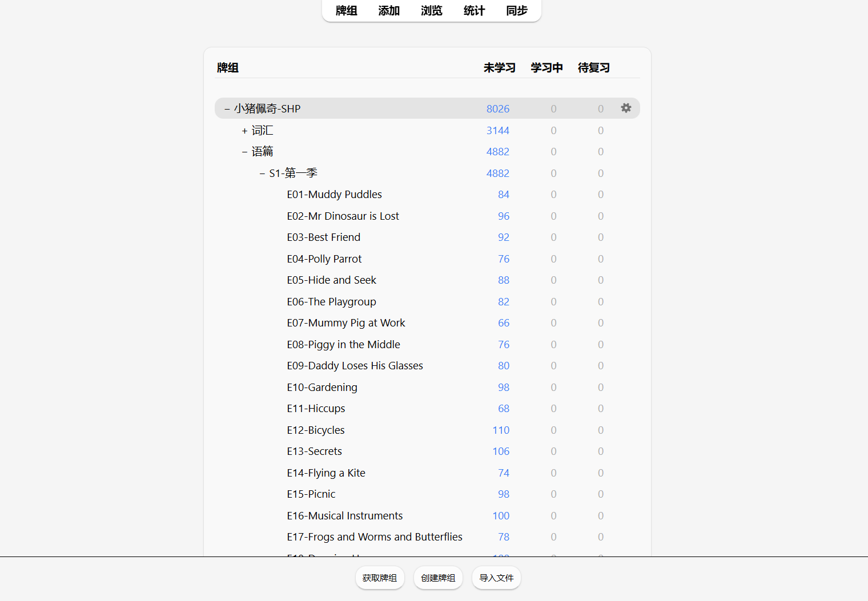Click the 创建牌组 button

(438, 578)
